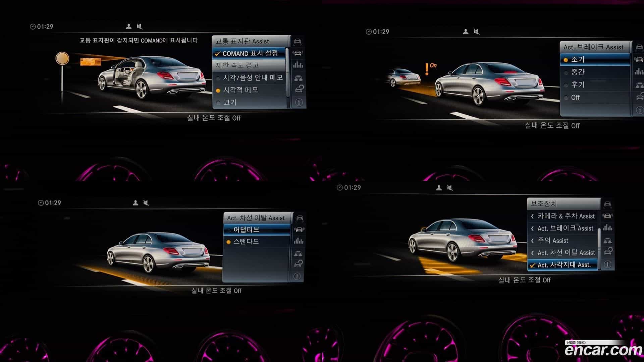
Task: Click info icon in 보조장치 panel
Action: (607, 264)
